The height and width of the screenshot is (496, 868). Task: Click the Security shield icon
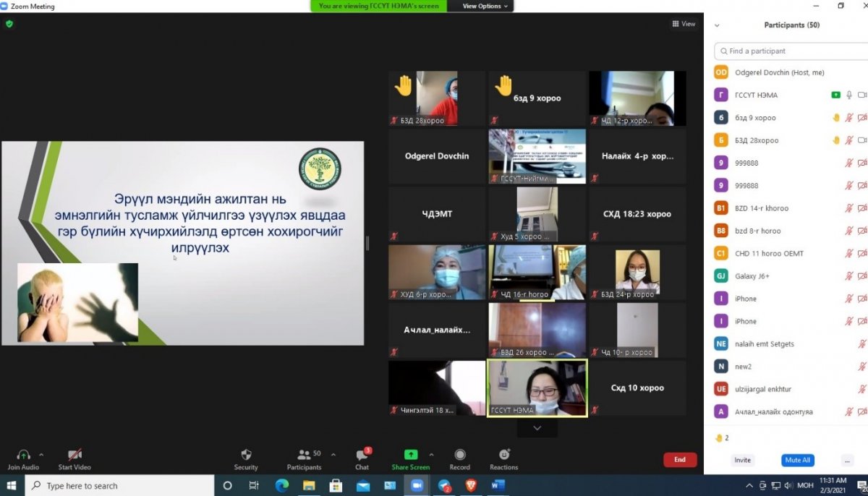(246, 455)
